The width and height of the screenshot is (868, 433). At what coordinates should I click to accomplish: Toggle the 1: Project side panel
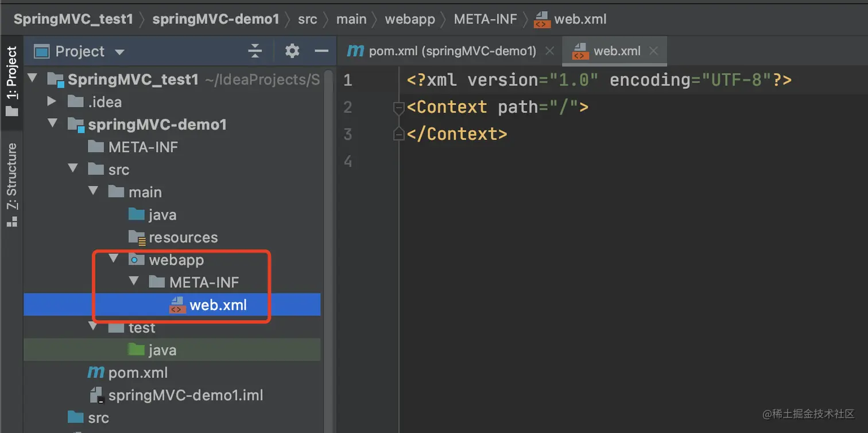tap(11, 80)
